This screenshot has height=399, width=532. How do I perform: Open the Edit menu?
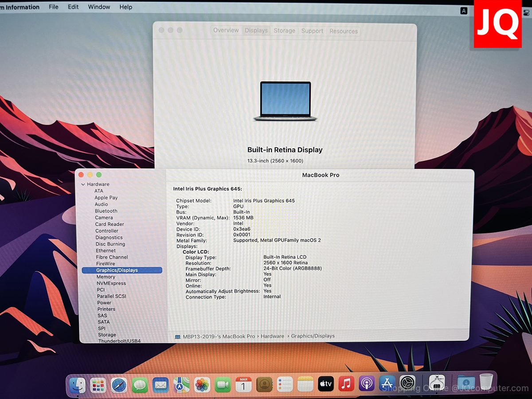click(x=73, y=7)
